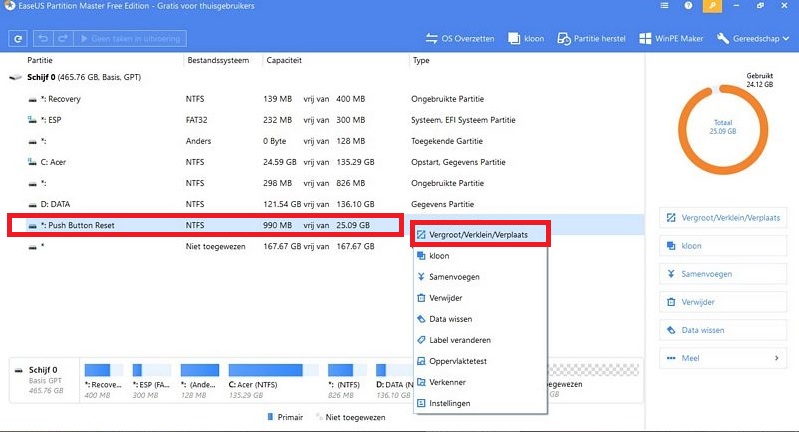Click the 'Opstart, Gegevens Partitie' type text
The image size is (799, 432).
click(x=458, y=162)
